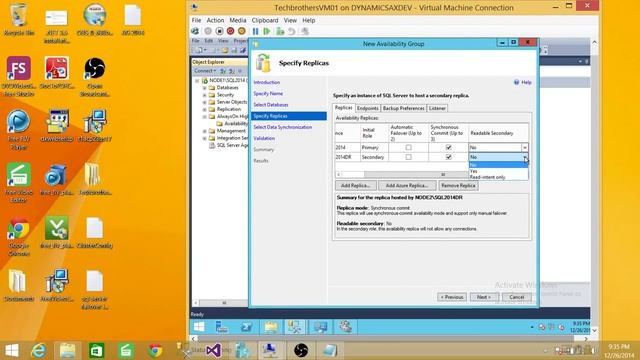Open the Open Broadcaster desktop icon
The image size is (640, 360).
[x=95, y=76]
